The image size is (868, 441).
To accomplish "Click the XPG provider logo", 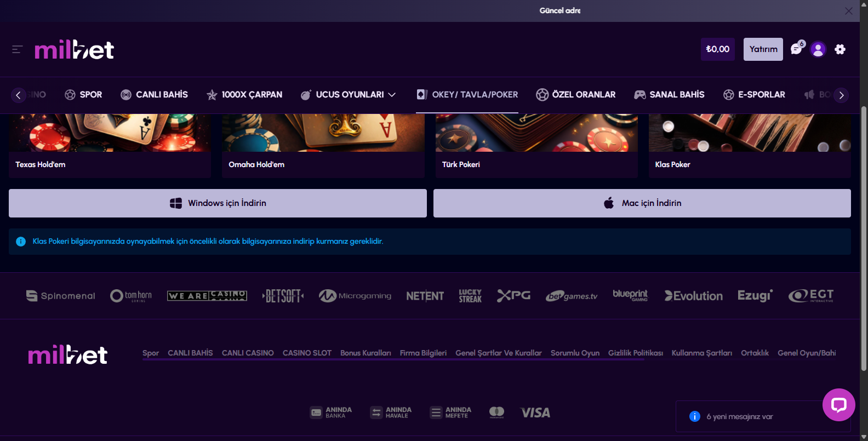I will (x=514, y=296).
